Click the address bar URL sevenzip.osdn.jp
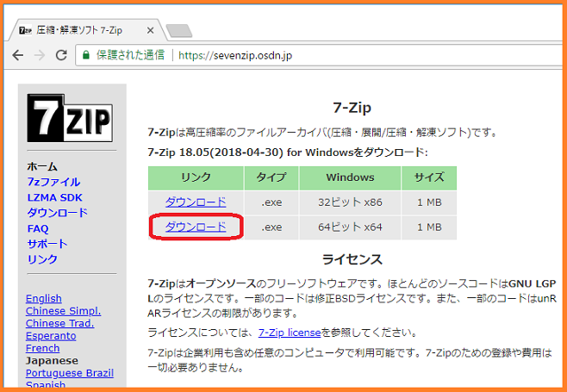This screenshot has width=567, height=392. click(x=235, y=56)
